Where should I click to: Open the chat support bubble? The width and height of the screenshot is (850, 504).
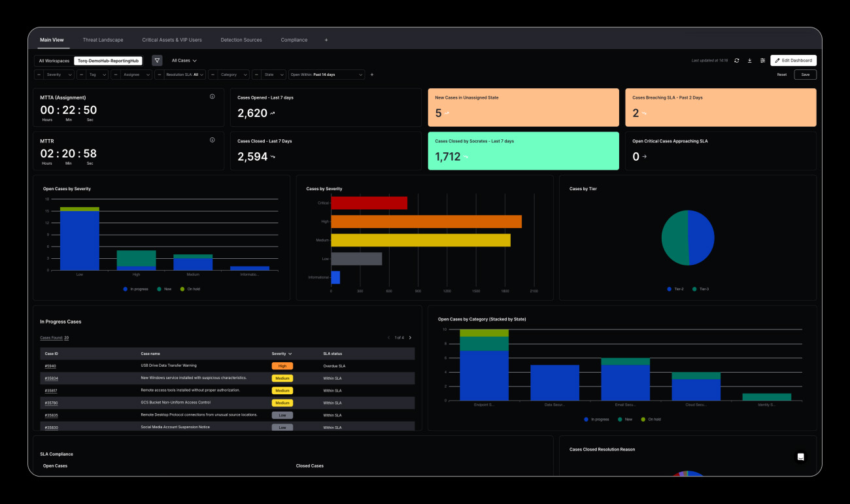801,457
